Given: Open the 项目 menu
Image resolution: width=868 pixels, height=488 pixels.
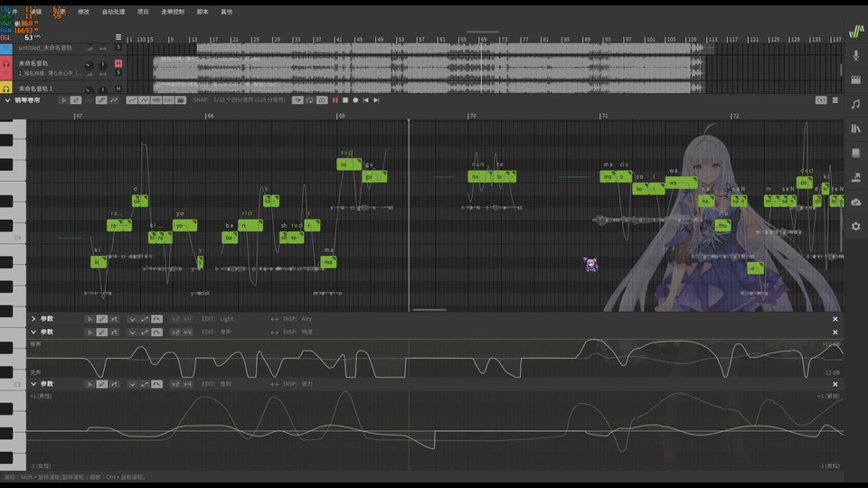Looking at the screenshot, I should (143, 12).
